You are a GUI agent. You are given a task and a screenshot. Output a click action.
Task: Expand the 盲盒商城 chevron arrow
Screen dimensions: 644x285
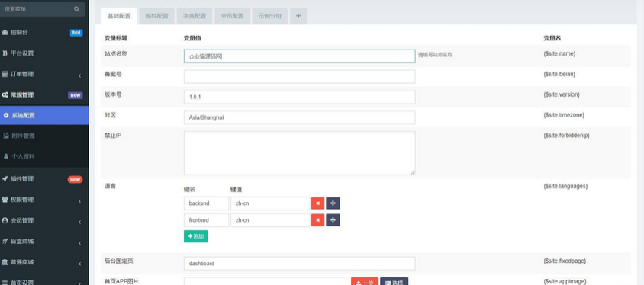coord(79,243)
